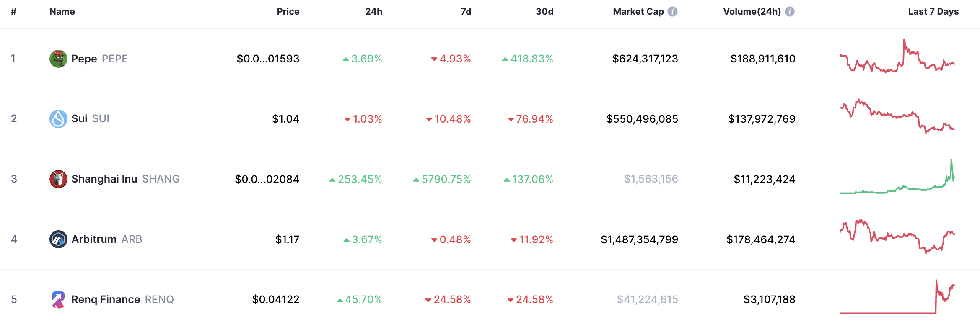The image size is (980, 324).
Task: Click the Pepe coin logo icon
Action: 58,59
